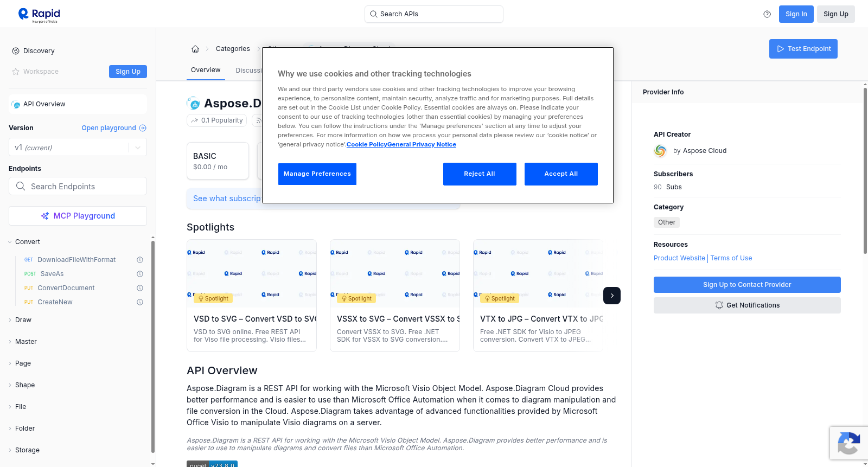Open info icon for SaveAs endpoint
The width and height of the screenshot is (868, 467).
[x=140, y=274]
